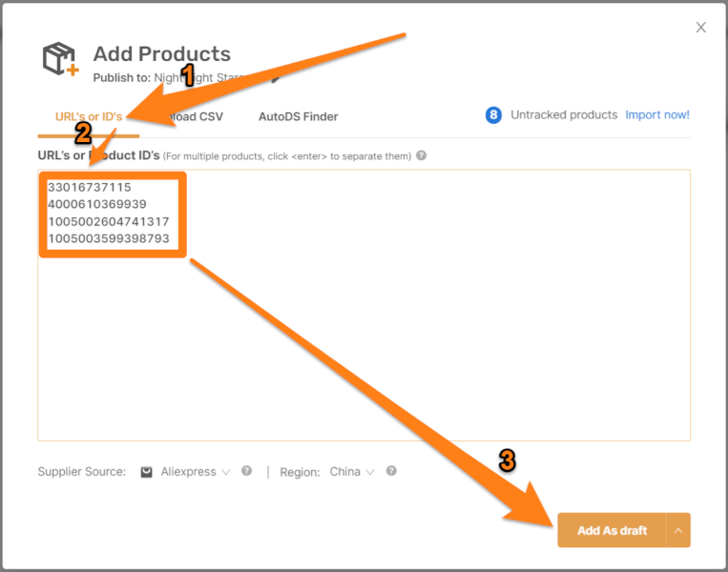Click the help icon next to China region

(391, 471)
